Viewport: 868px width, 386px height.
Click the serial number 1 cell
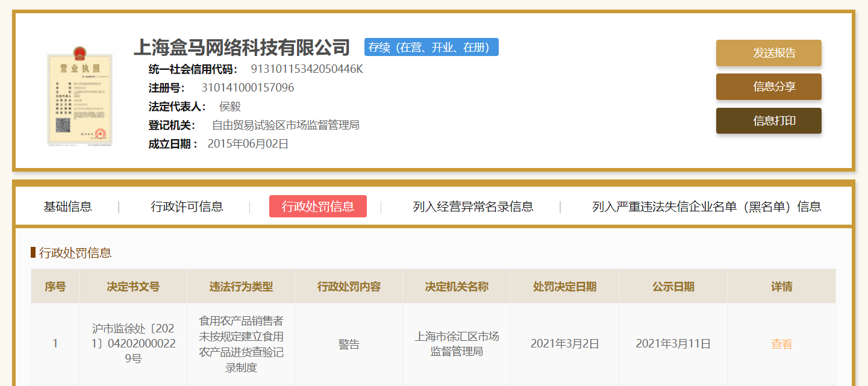pos(55,344)
